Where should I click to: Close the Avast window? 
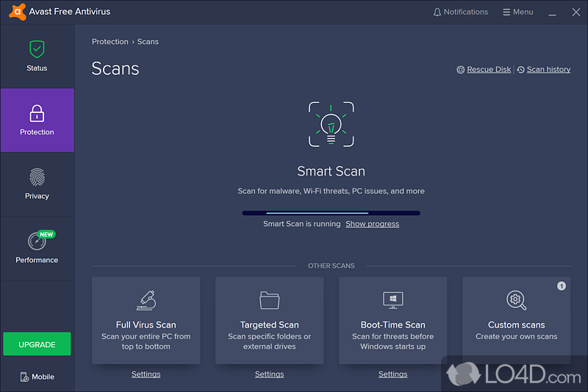(576, 12)
